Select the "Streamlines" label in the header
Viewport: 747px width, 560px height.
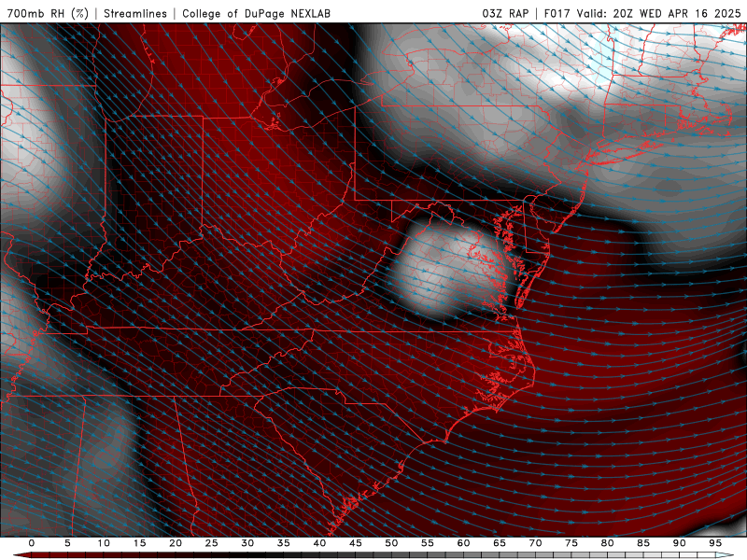[x=135, y=13]
